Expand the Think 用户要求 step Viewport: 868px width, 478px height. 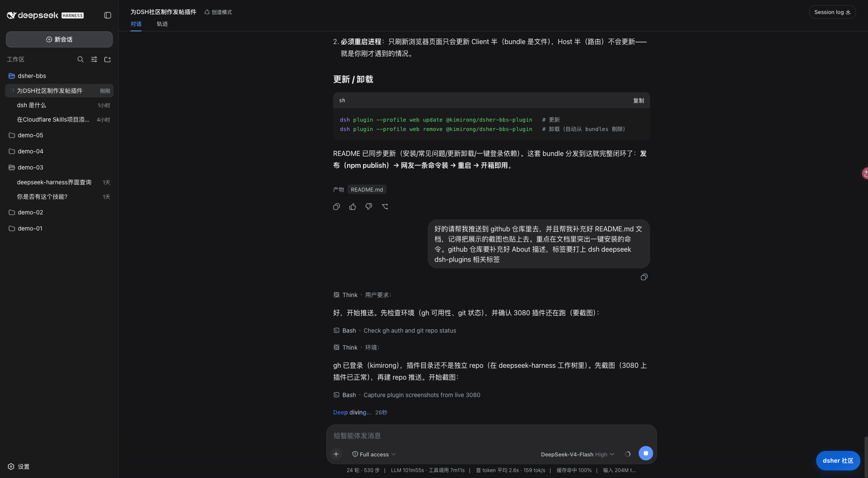[362, 295]
